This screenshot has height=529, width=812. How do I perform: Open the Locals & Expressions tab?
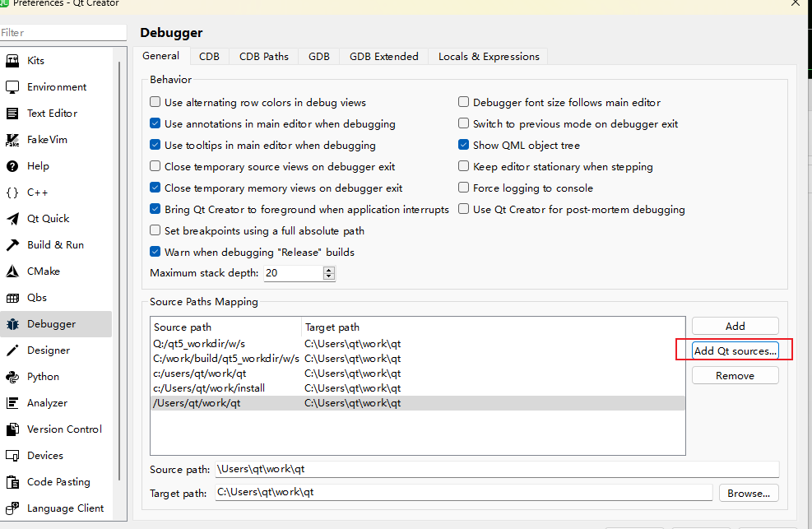489,57
